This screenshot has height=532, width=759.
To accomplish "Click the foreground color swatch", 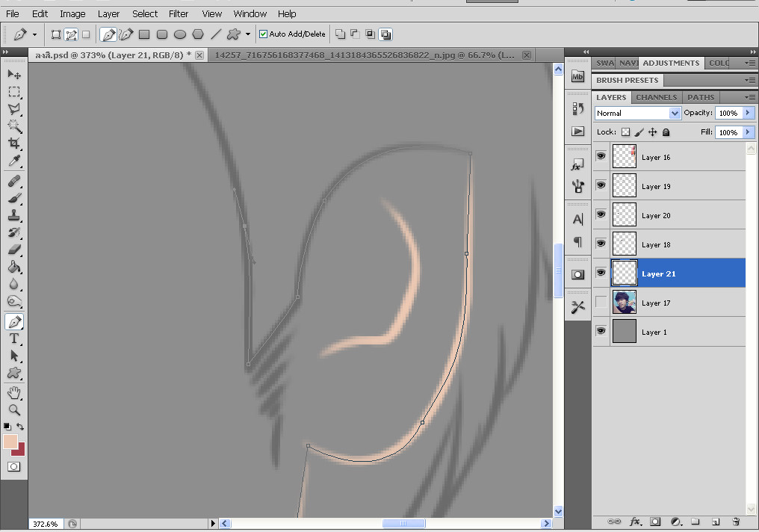I will [10, 442].
